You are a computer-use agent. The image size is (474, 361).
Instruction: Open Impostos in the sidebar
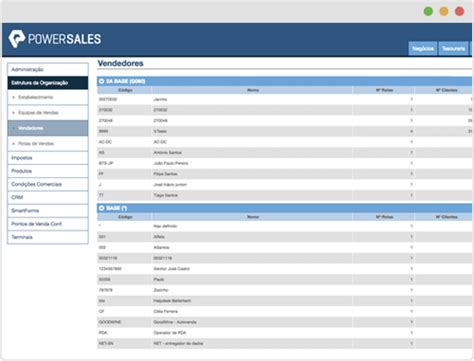tap(48, 158)
